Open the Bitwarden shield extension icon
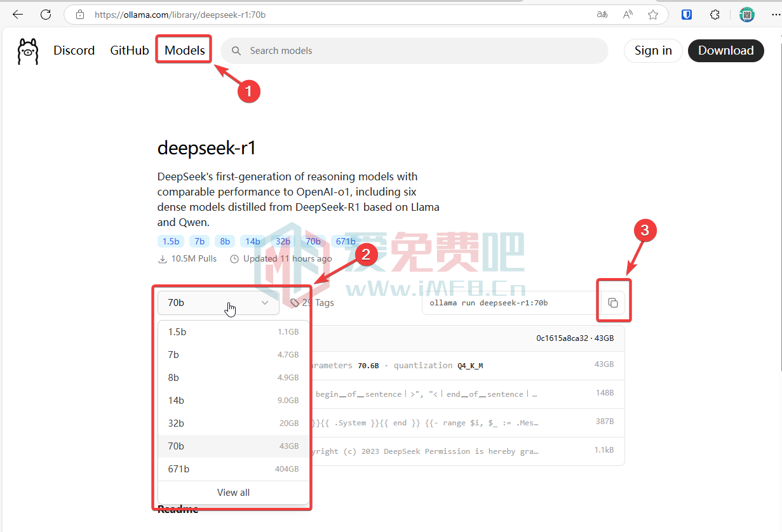 click(687, 15)
